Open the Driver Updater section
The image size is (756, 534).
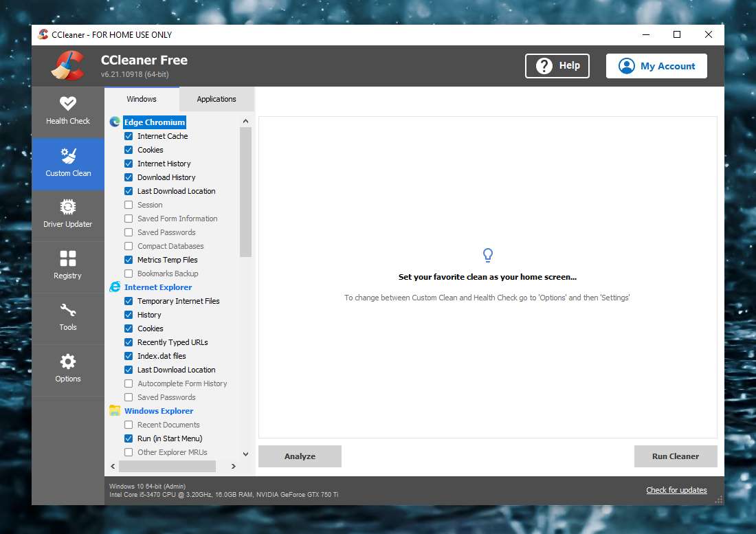pos(68,214)
